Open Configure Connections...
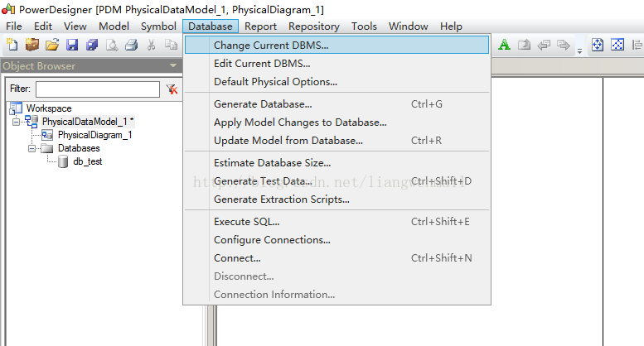 pos(337,240)
